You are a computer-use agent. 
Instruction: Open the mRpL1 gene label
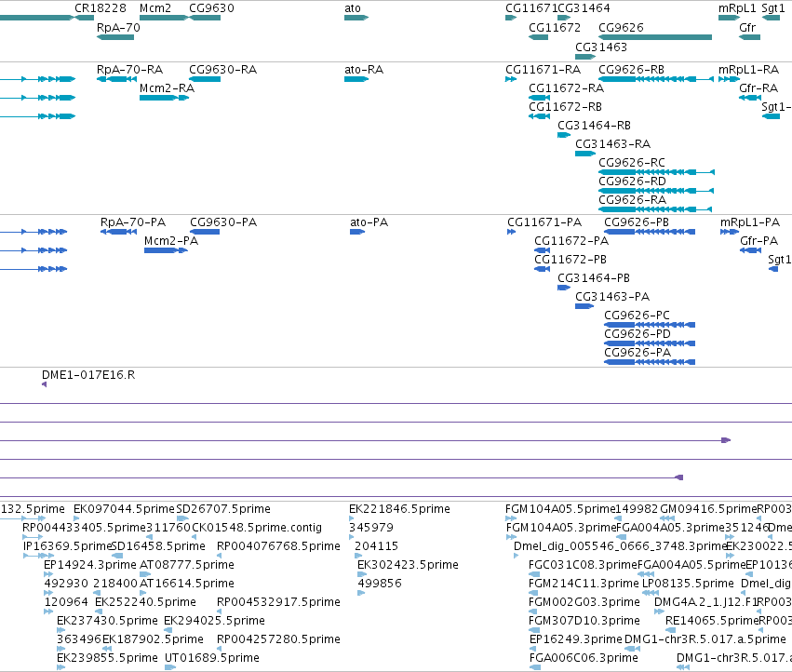point(737,8)
